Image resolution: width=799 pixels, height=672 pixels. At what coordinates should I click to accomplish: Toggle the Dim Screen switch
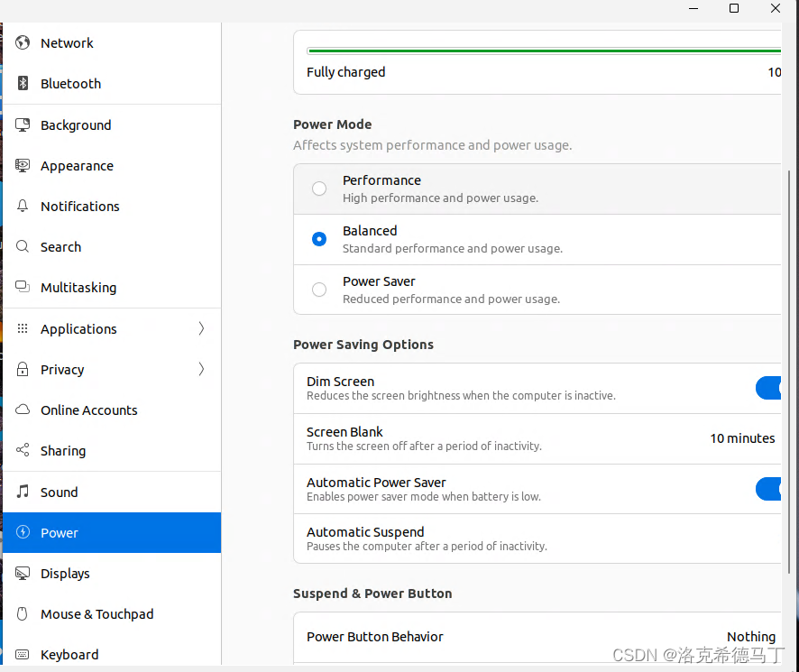(768, 388)
